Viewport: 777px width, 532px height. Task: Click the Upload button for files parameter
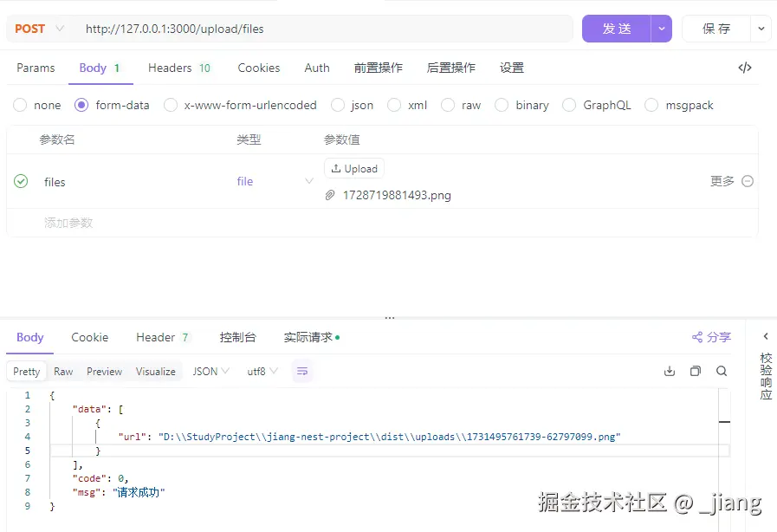[x=353, y=168]
